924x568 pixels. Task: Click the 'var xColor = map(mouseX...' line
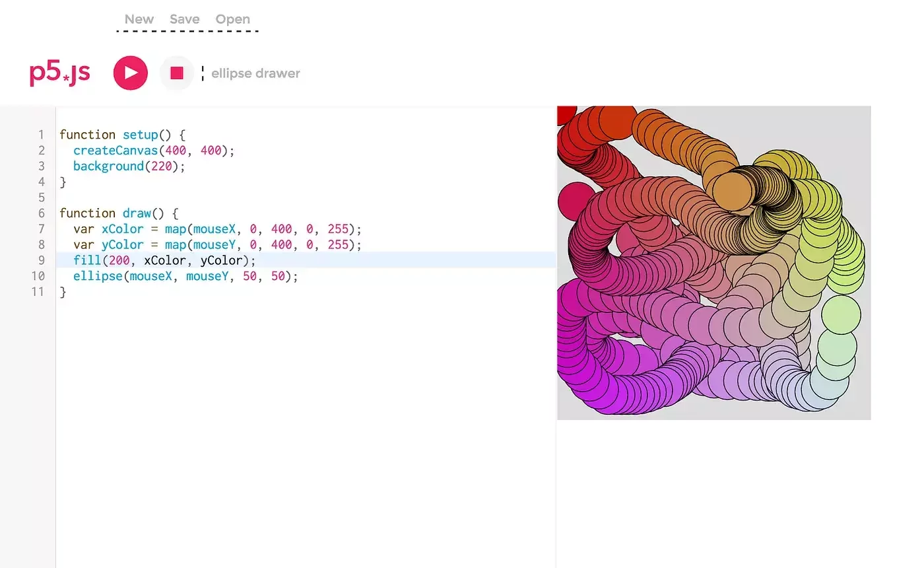tap(218, 229)
